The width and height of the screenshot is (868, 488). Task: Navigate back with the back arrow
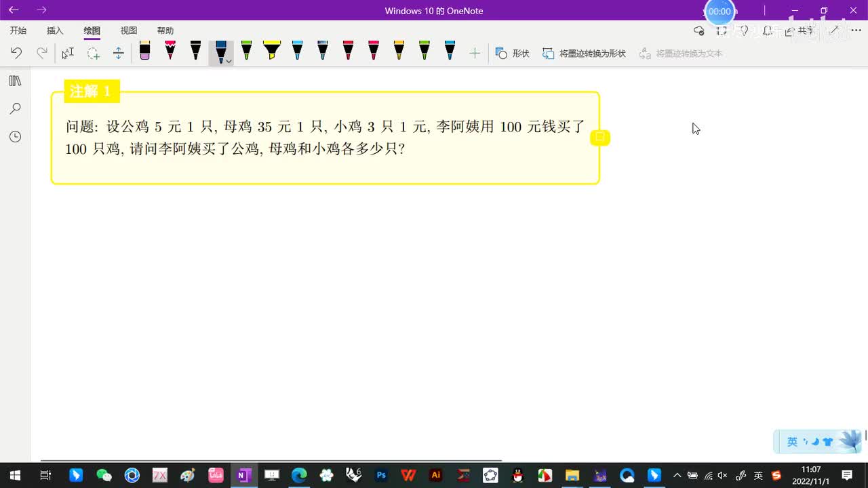pos(14,10)
